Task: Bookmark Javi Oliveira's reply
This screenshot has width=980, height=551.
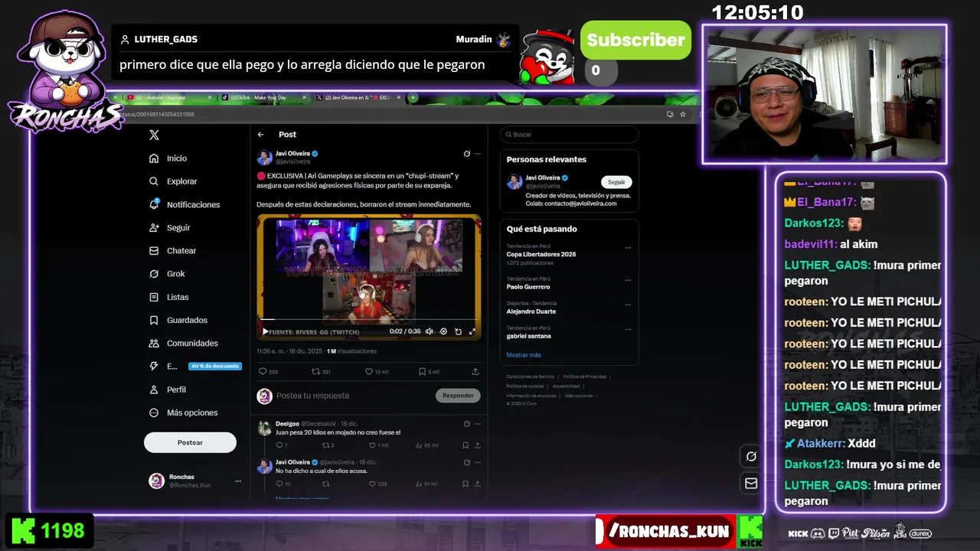Action: [465, 484]
